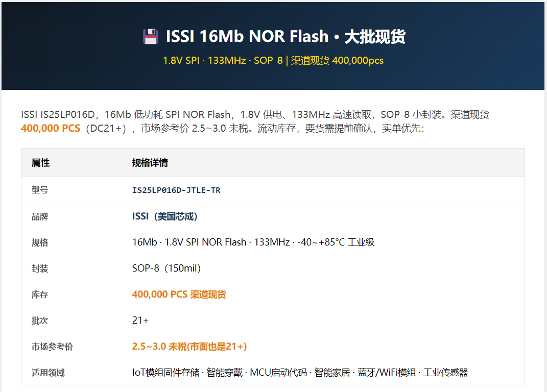Click the batch value '21+'
Viewport: 547px width, 392px height.
(140, 321)
